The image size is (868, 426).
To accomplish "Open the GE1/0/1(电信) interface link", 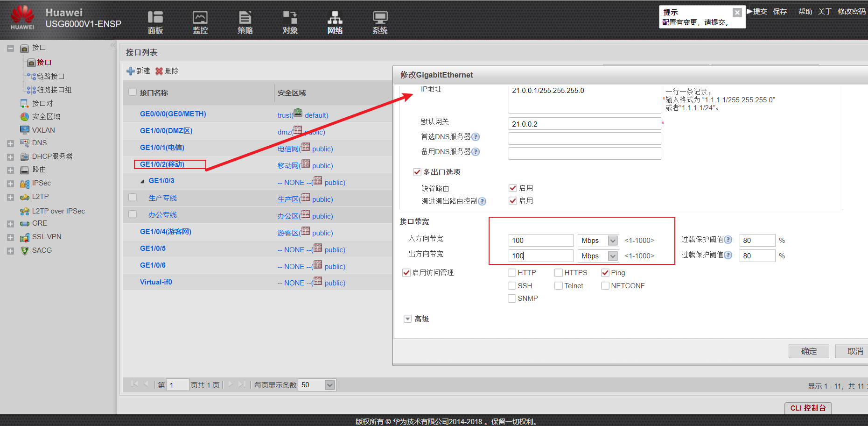I will click(x=162, y=148).
